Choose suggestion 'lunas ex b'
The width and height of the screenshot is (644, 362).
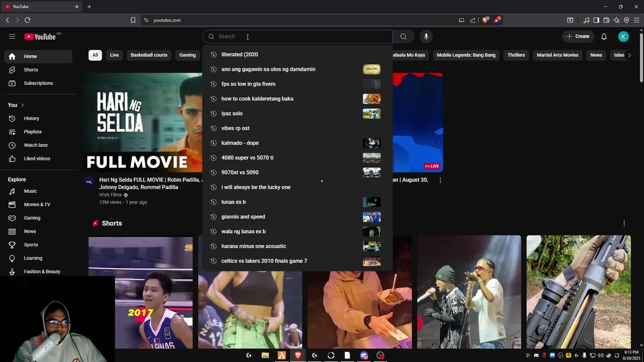(x=297, y=202)
